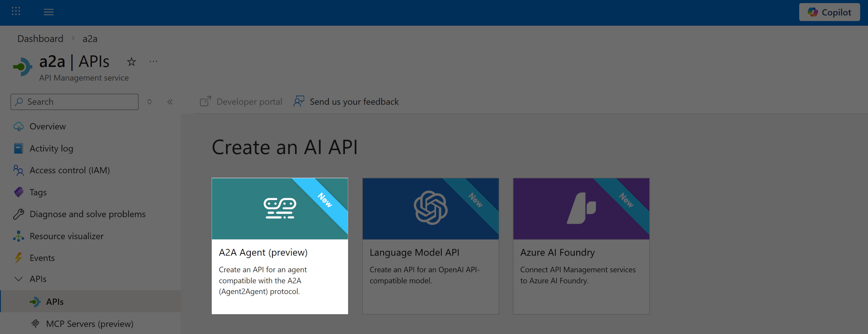Open Diagnose and solve problems
The image size is (868, 334).
pyautogui.click(x=19, y=214)
